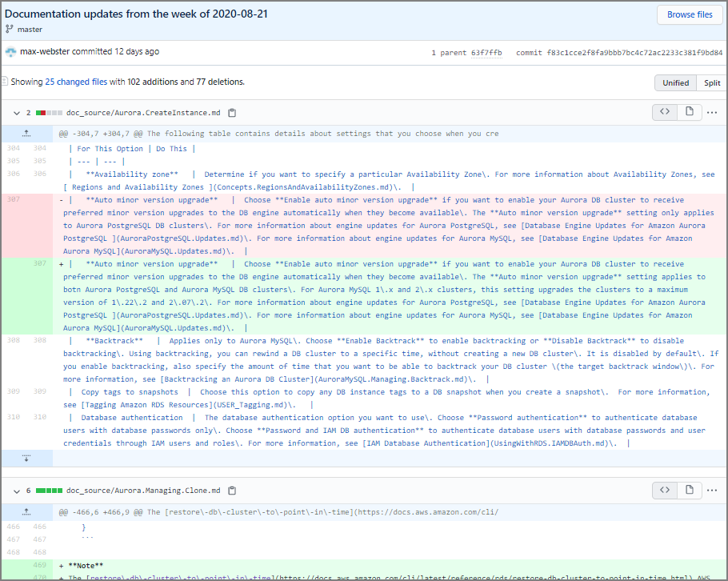
Task: Switch diff view to Split
Action: point(711,82)
